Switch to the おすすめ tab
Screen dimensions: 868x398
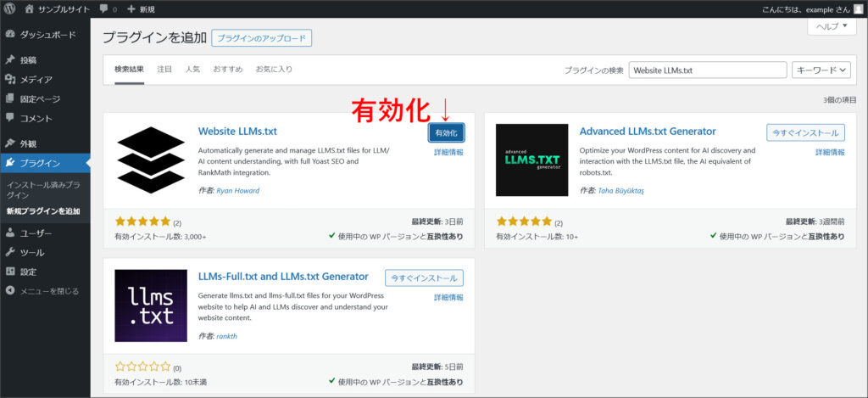tap(227, 69)
